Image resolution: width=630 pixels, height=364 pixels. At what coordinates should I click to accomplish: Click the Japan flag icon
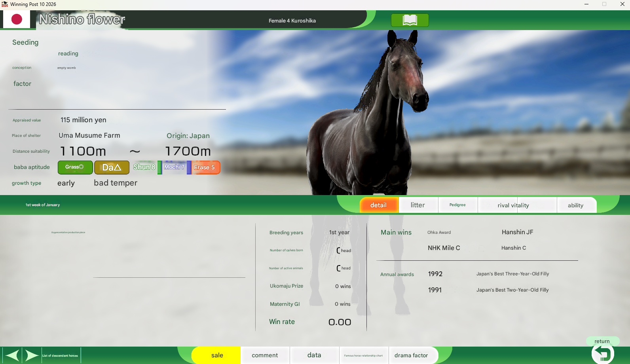pyautogui.click(x=17, y=19)
